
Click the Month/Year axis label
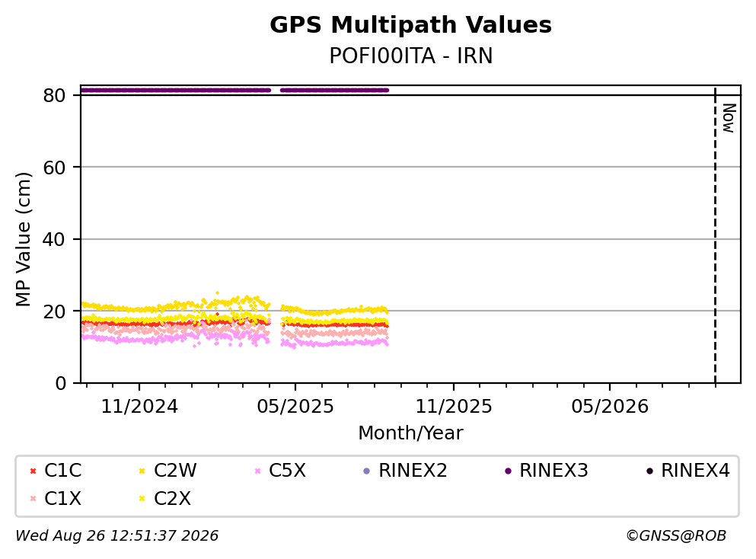pyautogui.click(x=411, y=433)
